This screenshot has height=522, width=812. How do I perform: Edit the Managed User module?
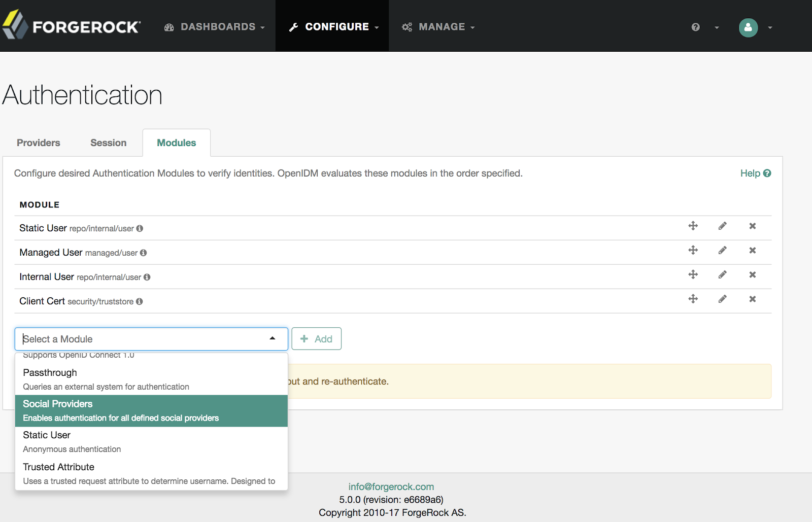(x=723, y=250)
